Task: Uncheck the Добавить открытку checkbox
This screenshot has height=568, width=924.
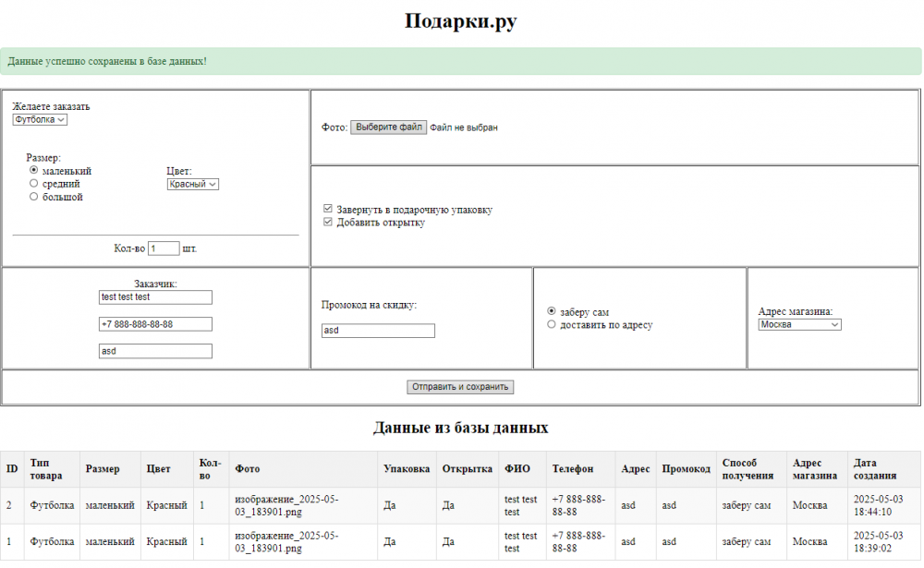Action: [x=328, y=223]
